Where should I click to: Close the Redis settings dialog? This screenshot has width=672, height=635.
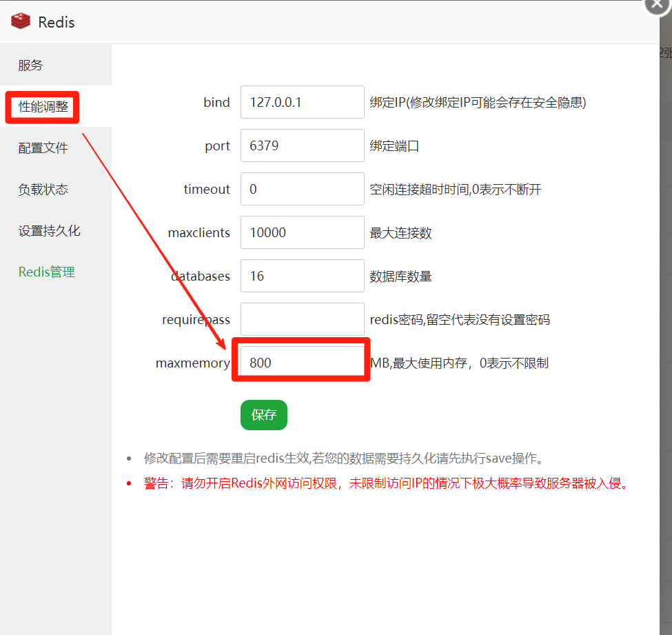pyautogui.click(x=658, y=3)
